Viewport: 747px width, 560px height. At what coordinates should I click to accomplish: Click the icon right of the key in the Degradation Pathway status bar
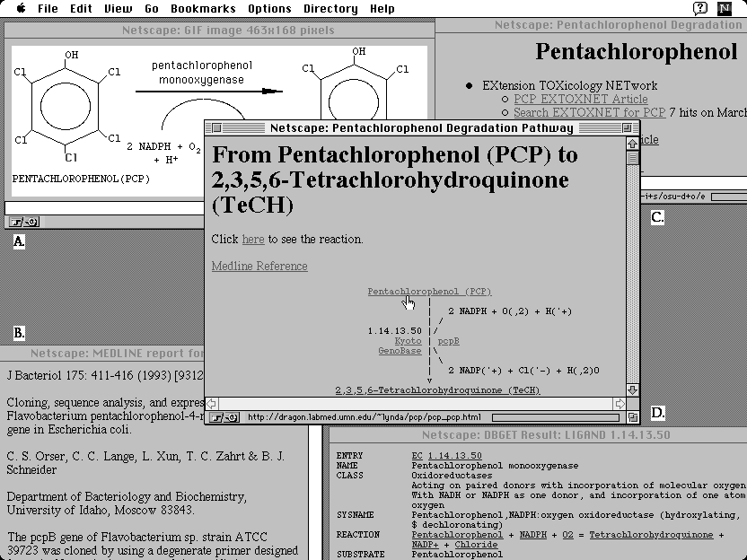point(232,417)
